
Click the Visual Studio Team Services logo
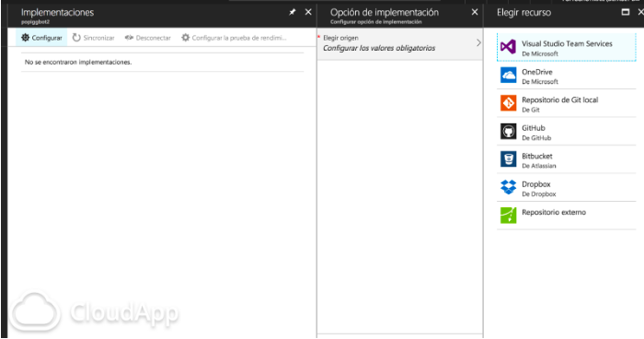coord(508,47)
